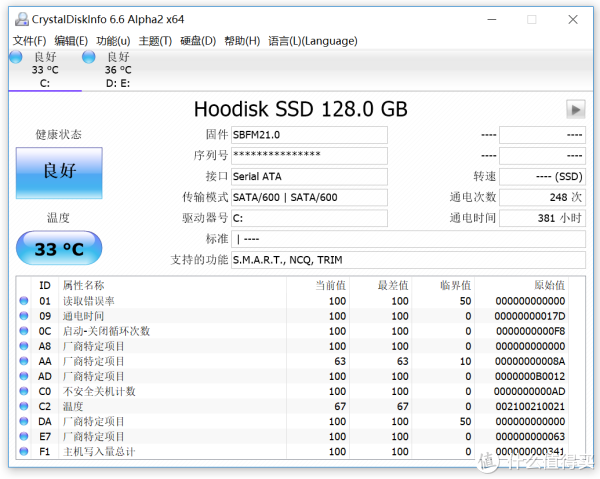Screen dimensions: 600x479
Task: Click the 属性名称 column header
Action: (x=84, y=285)
